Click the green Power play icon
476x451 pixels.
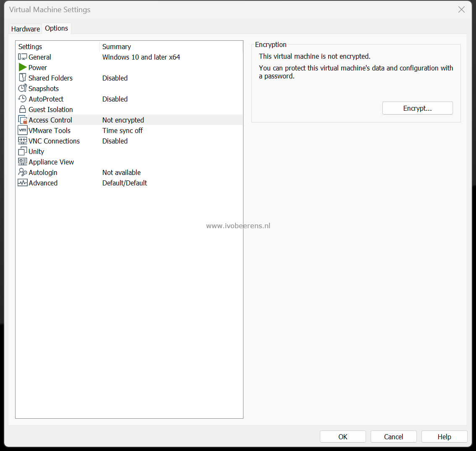[x=23, y=67]
